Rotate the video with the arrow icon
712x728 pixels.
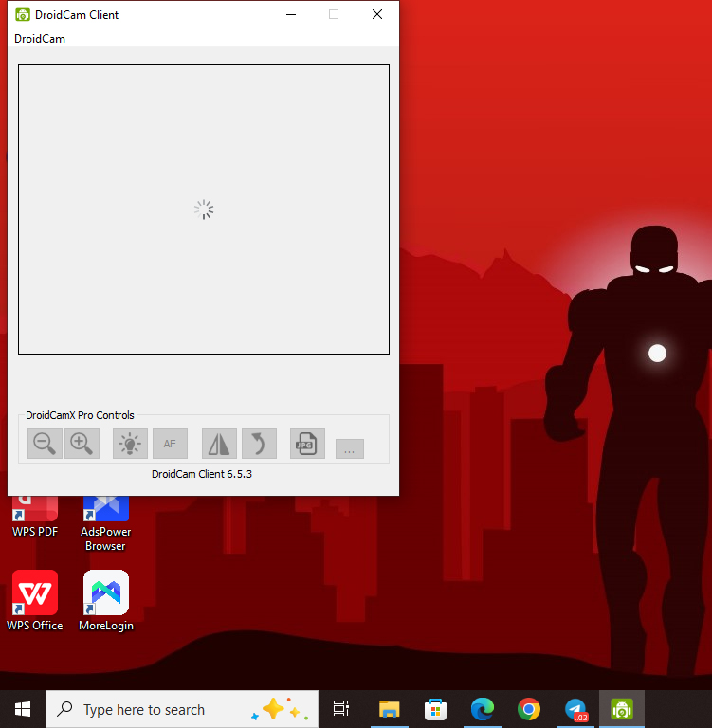259,443
